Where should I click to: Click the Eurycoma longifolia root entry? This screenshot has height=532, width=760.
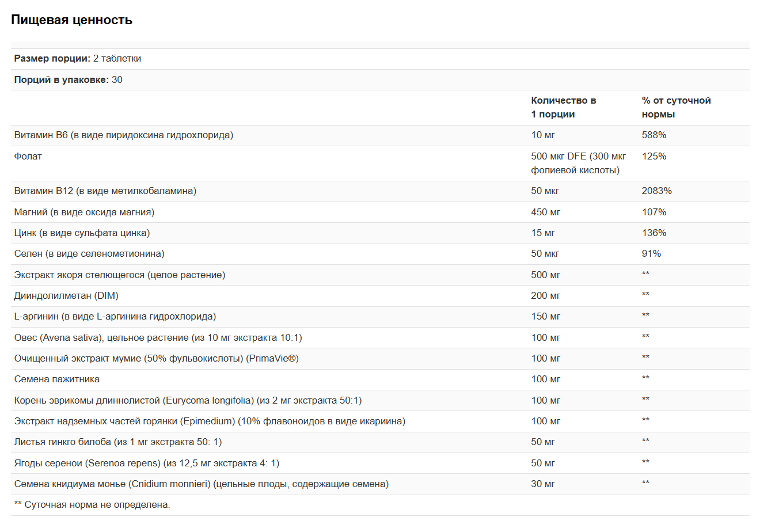[188, 400]
